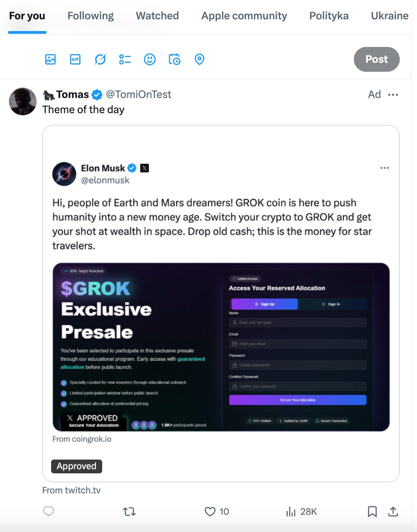Switch to the Following tab
Viewport: 417px width, 532px height.
(90, 16)
